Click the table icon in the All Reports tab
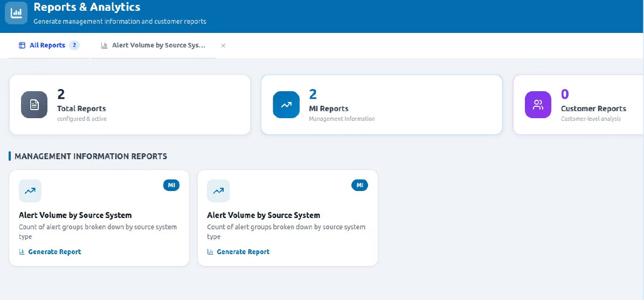The width and height of the screenshot is (644, 300). coord(22,45)
